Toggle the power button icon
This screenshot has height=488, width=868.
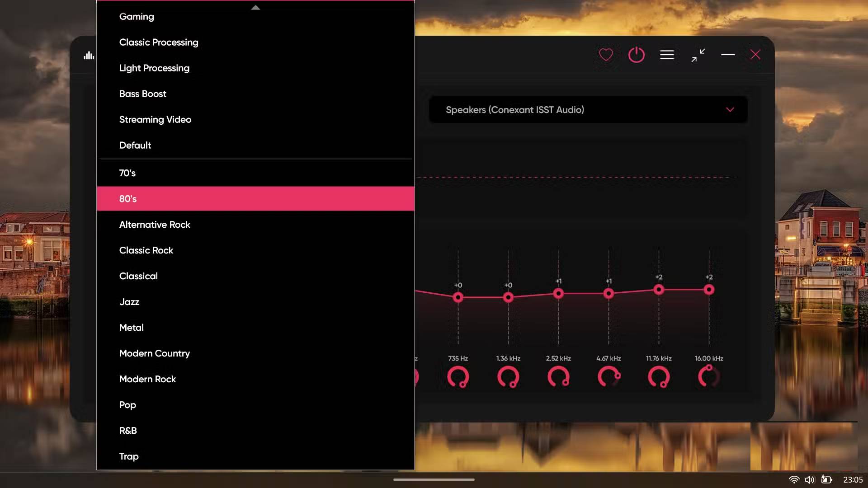(636, 55)
